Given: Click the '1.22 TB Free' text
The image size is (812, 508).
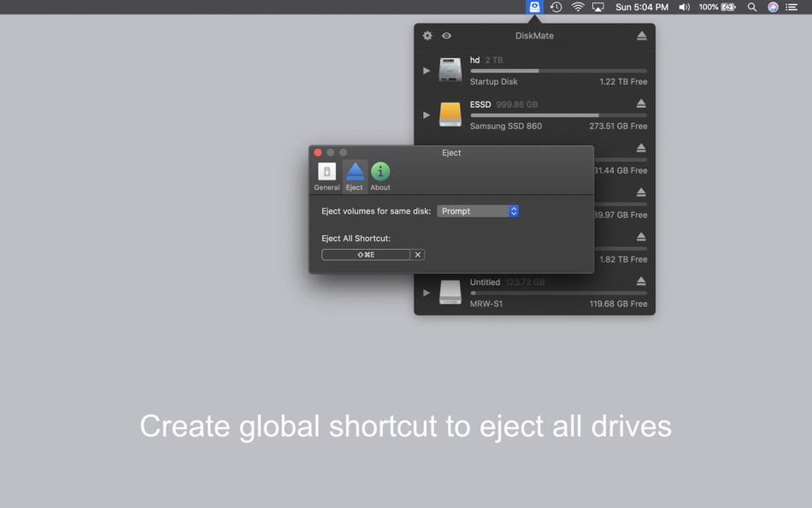Looking at the screenshot, I should pos(623,81).
